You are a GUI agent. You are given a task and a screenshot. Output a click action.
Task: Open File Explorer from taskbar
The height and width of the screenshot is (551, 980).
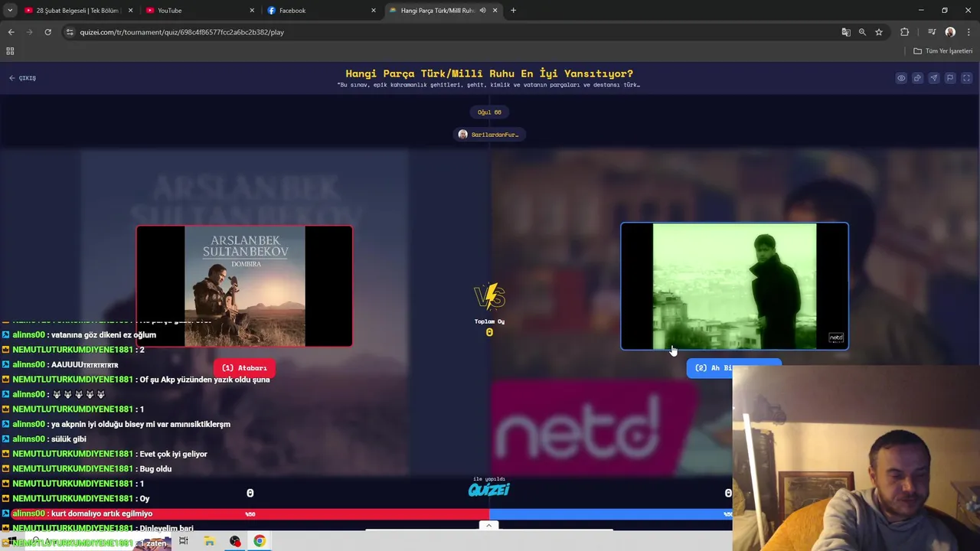coord(209,541)
